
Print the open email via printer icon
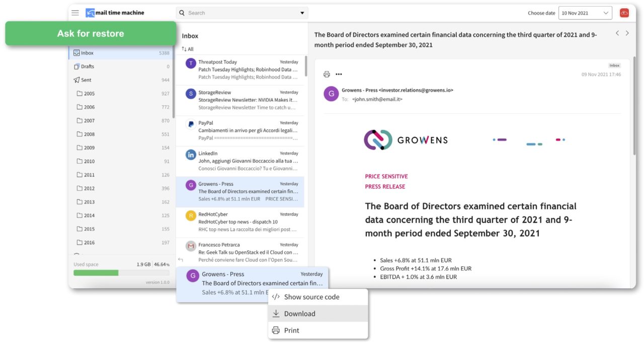coord(327,74)
